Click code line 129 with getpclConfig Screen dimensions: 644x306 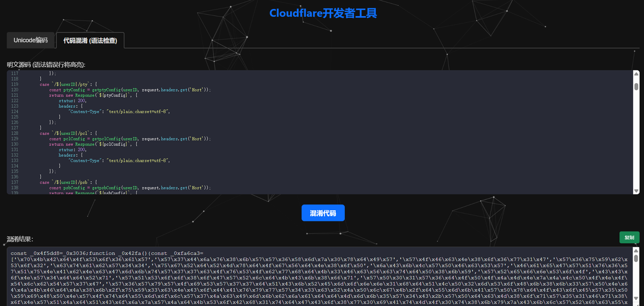coord(130,138)
